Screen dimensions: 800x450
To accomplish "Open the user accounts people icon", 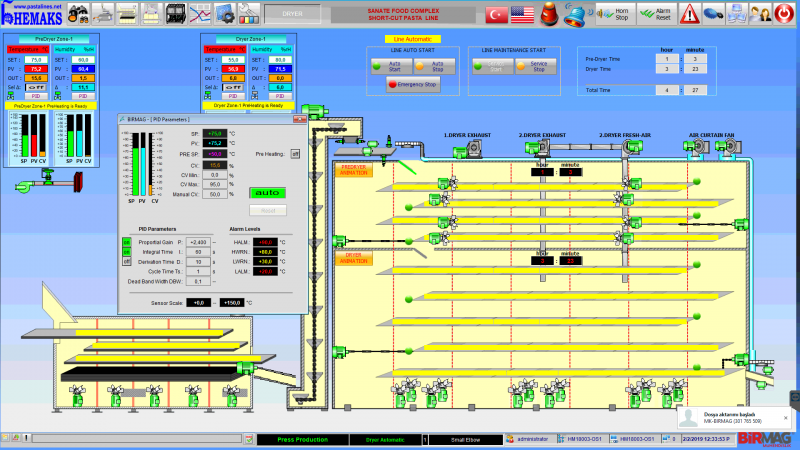I will [760, 14].
